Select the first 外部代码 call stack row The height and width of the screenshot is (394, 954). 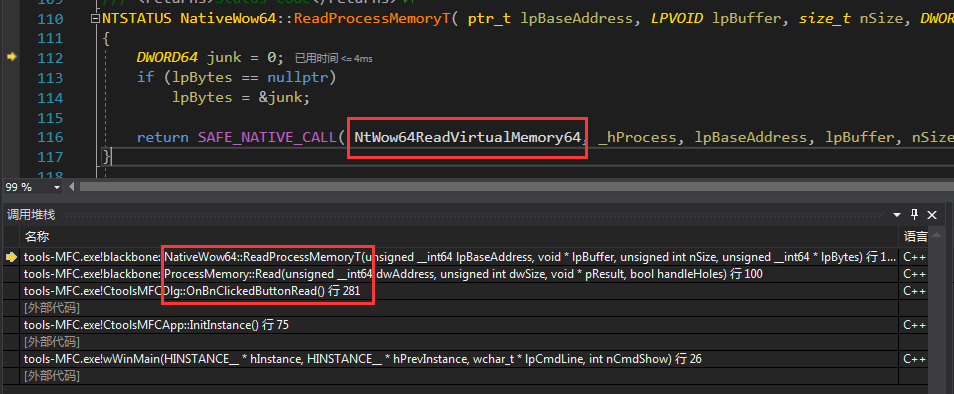[459, 308]
